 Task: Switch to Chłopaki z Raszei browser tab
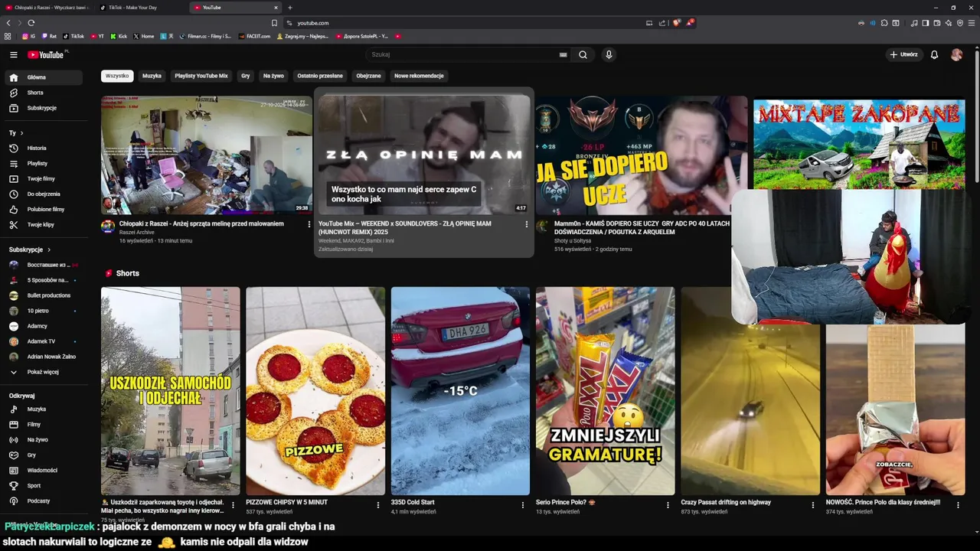pos(46,8)
